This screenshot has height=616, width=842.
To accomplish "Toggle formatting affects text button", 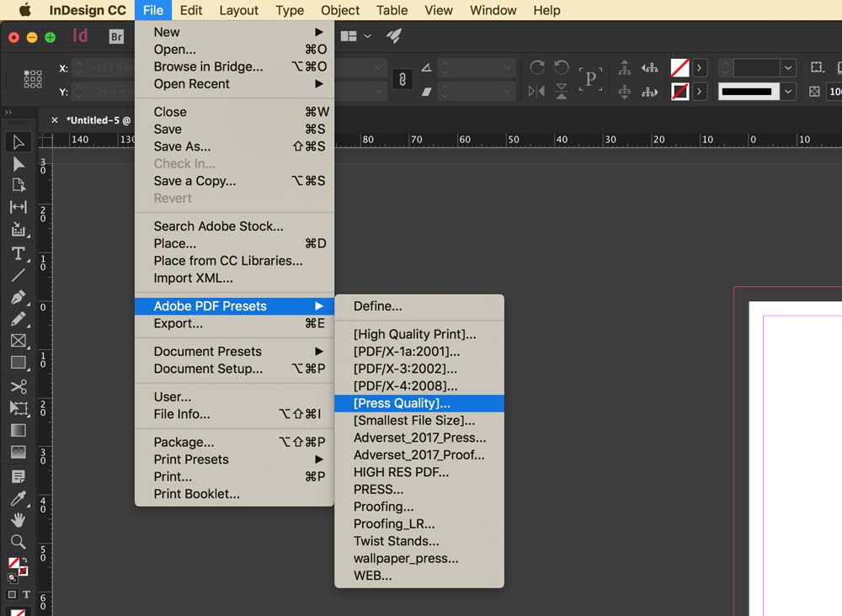I will [x=26, y=594].
